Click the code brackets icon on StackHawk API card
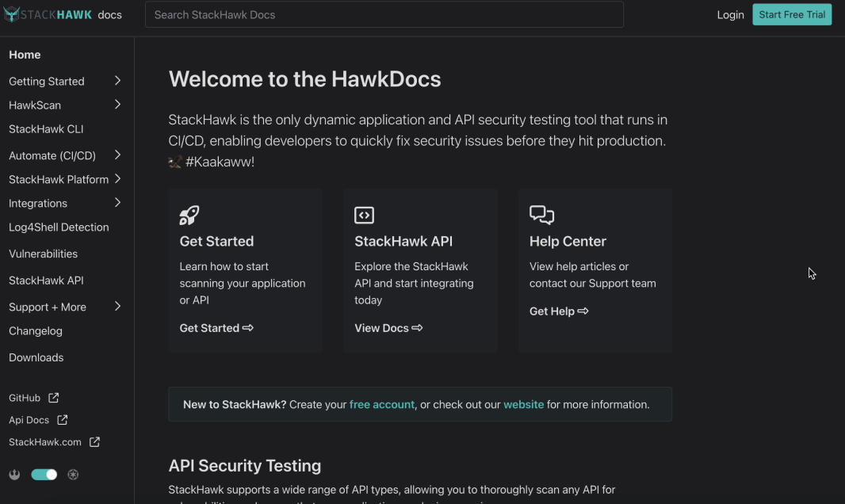 365,215
